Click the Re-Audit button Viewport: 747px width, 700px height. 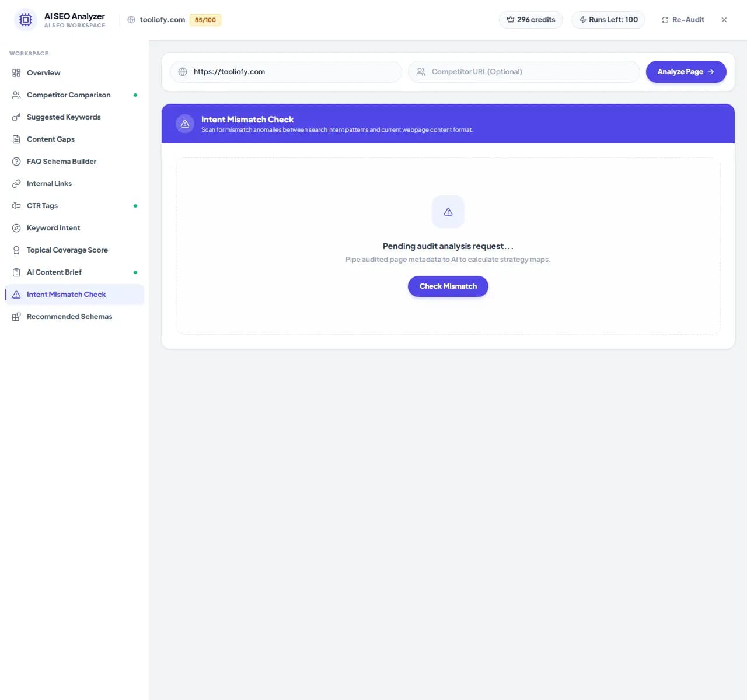pyautogui.click(x=682, y=20)
